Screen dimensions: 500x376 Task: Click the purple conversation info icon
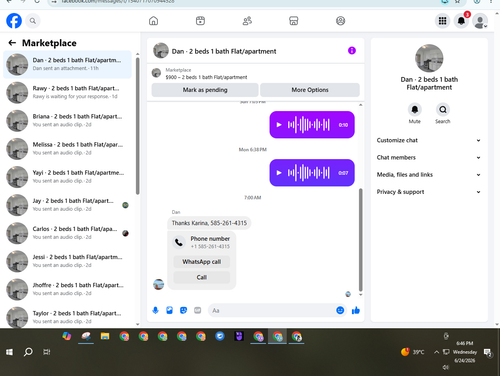point(352,51)
